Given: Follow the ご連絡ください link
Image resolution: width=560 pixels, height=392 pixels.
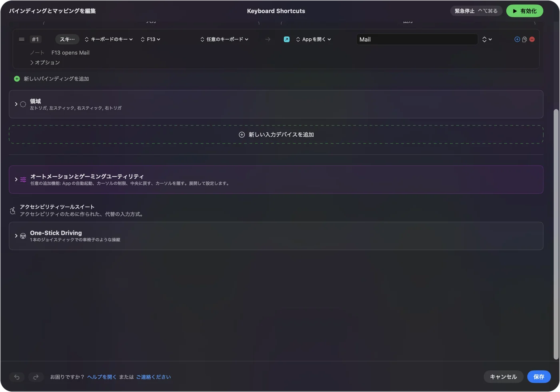Looking at the screenshot, I should click(153, 377).
